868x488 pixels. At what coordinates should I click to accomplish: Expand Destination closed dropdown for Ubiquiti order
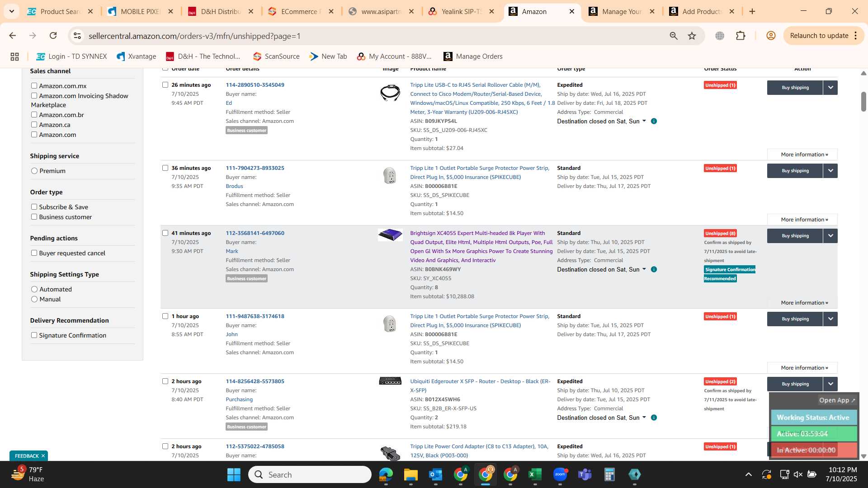click(601, 418)
